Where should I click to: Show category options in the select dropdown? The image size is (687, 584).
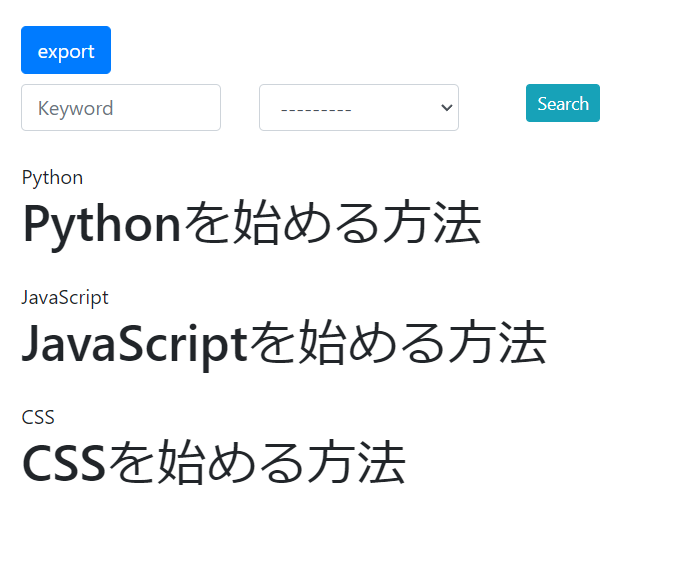(359, 107)
